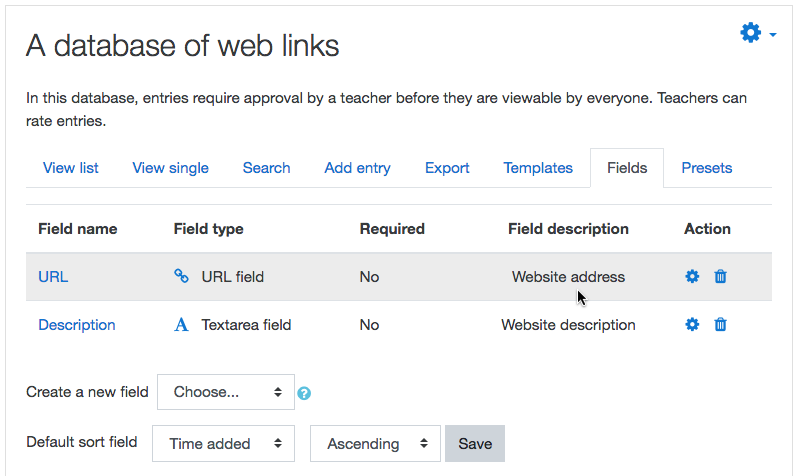Delete the Description field via trash icon
The height and width of the screenshot is (476, 800).
tap(720, 324)
